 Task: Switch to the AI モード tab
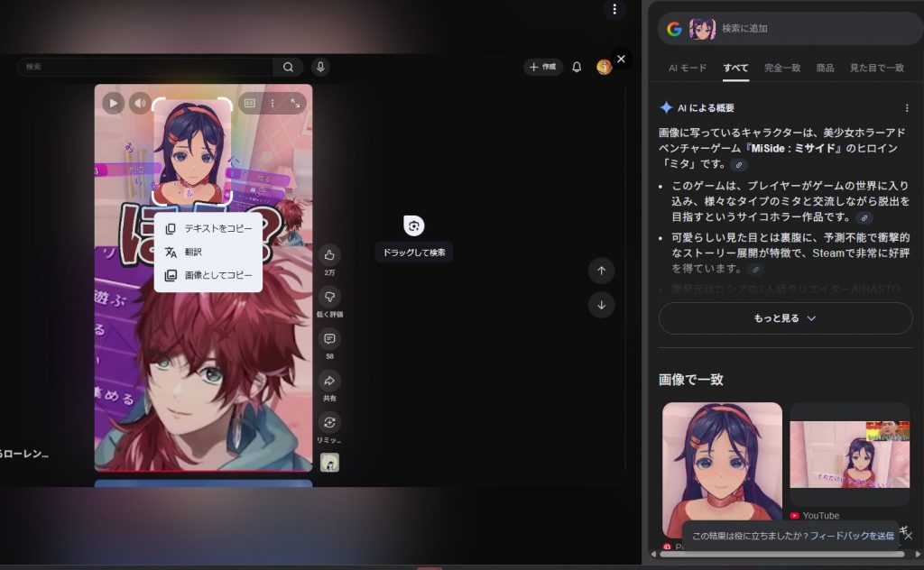pyautogui.click(x=688, y=69)
